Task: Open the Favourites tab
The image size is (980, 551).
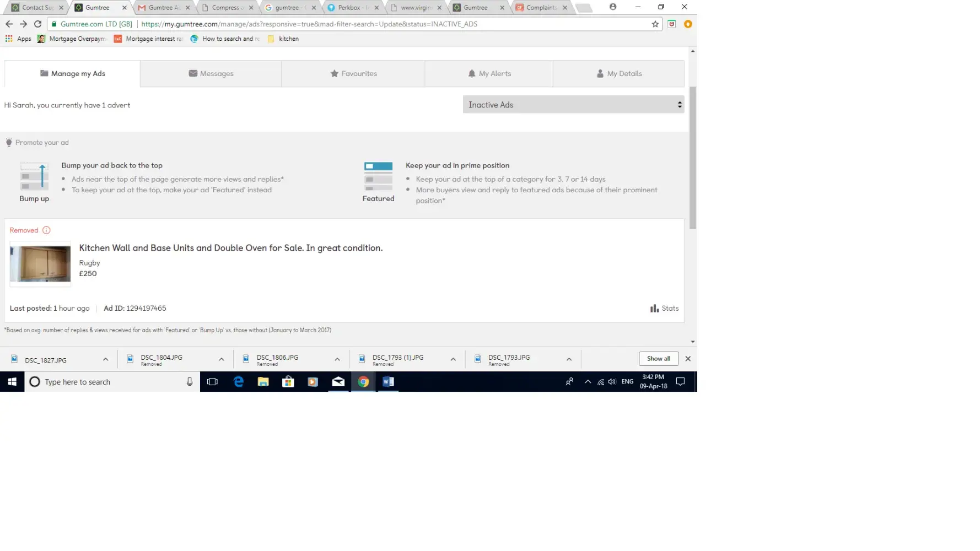Action: pos(353,74)
